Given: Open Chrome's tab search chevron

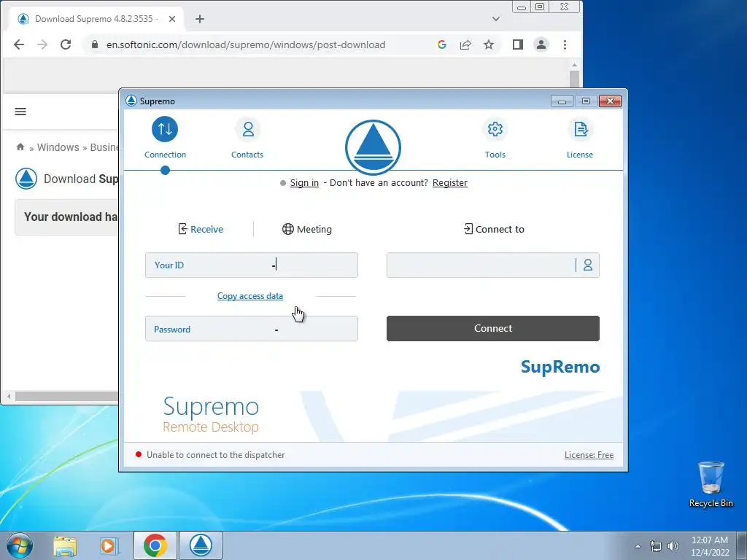Looking at the screenshot, I should 496,19.
